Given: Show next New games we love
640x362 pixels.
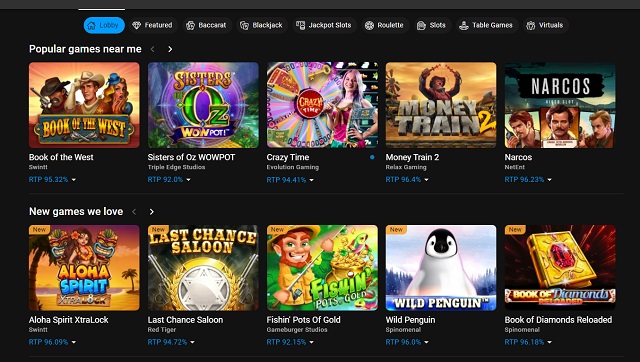Looking at the screenshot, I should (151, 211).
